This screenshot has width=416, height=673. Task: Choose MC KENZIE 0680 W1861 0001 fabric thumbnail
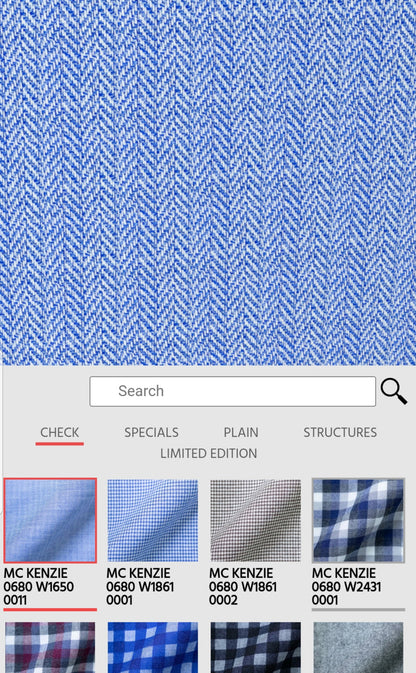coord(153,520)
